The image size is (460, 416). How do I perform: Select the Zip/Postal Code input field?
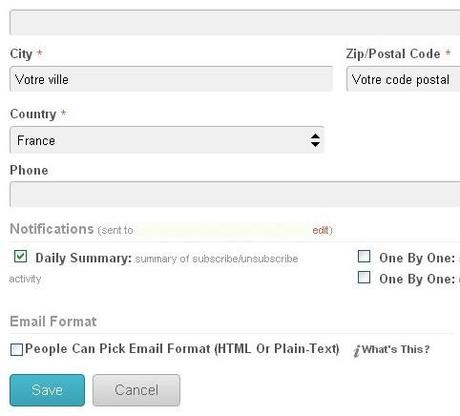coord(403,79)
